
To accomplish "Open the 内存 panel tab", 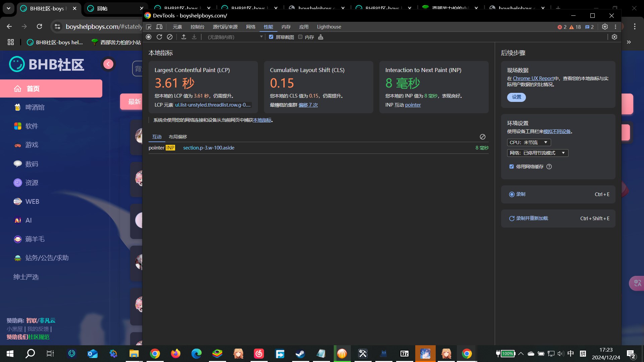I will click(286, 27).
